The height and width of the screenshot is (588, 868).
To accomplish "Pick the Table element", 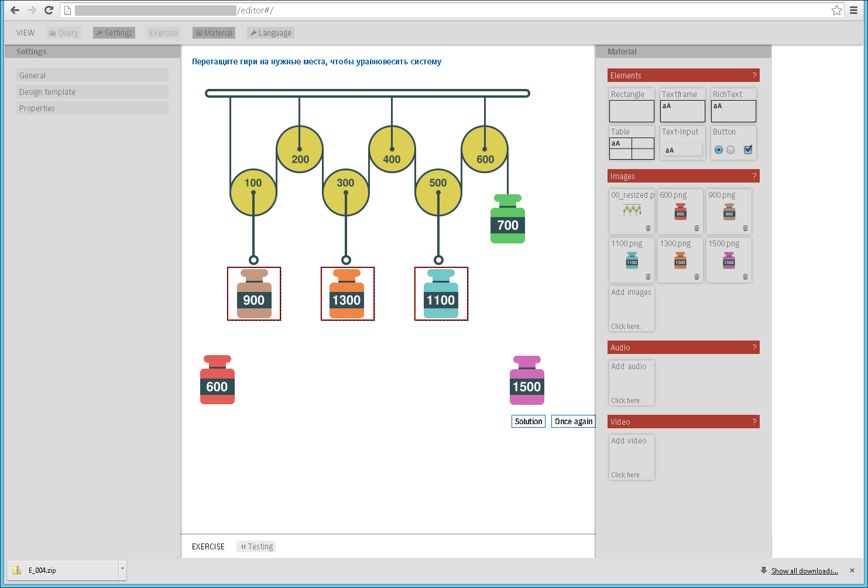I will (x=632, y=143).
